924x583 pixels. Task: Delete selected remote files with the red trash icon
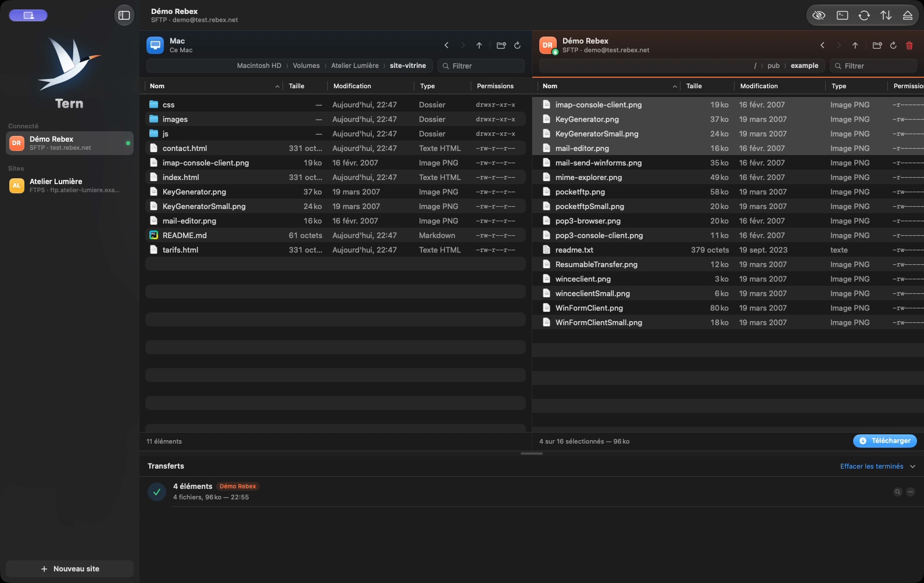click(x=909, y=45)
